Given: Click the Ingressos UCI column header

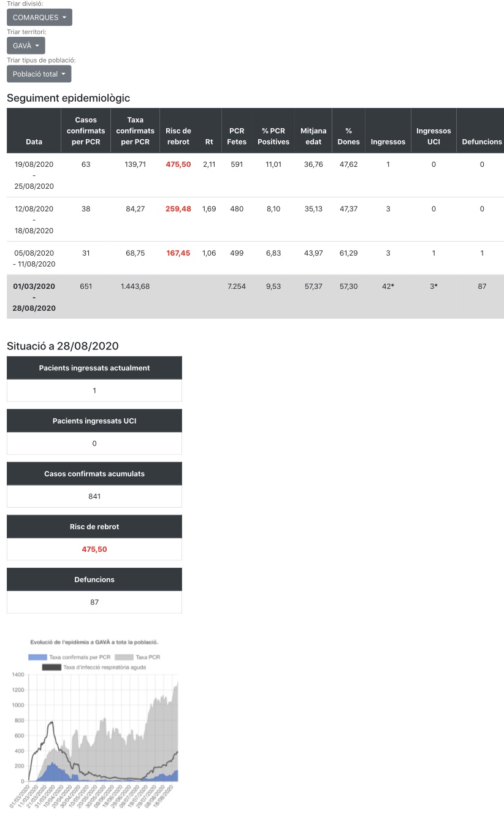Looking at the screenshot, I should click(433, 136).
